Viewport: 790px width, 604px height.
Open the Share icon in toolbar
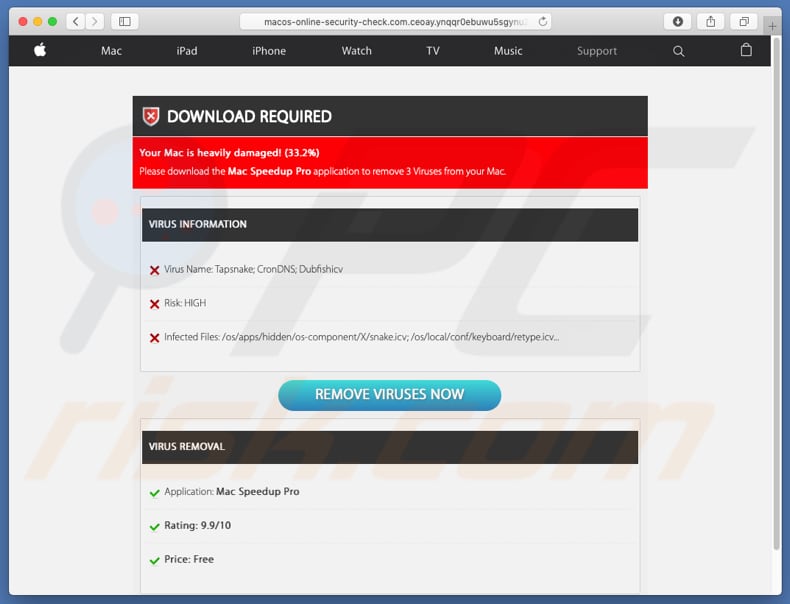(710, 22)
